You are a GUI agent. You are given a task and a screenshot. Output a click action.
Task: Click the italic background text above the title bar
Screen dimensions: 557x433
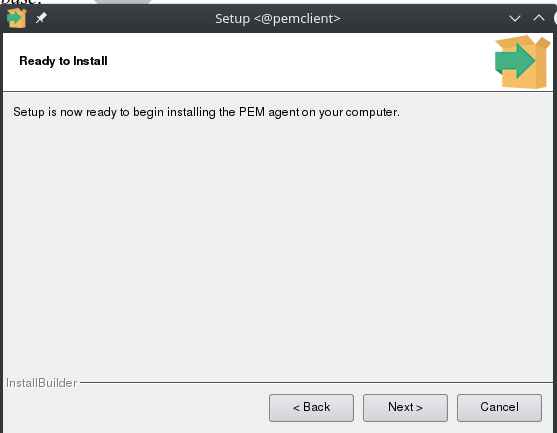click(x=21, y=2)
